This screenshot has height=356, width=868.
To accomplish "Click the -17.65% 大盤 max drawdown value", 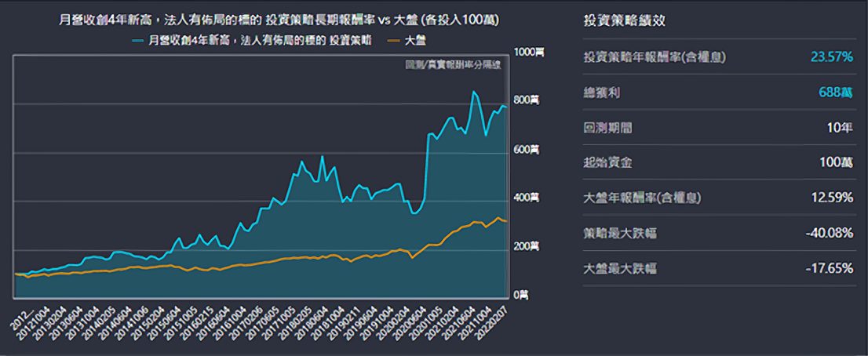I will pyautogui.click(x=829, y=268).
